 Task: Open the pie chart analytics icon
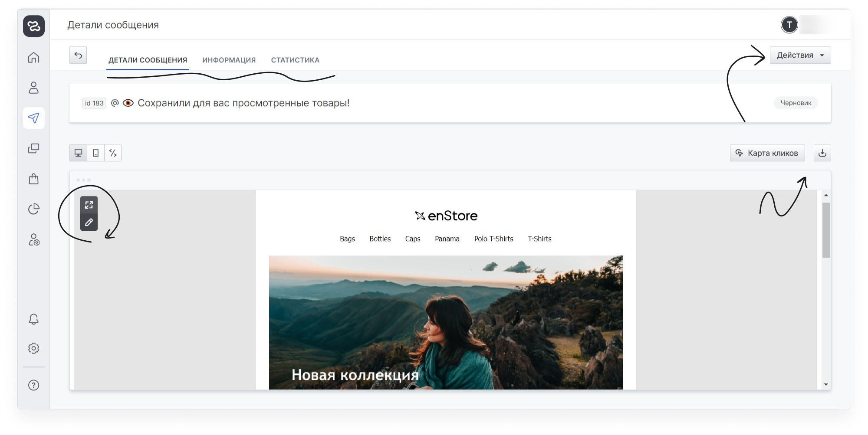coord(34,209)
